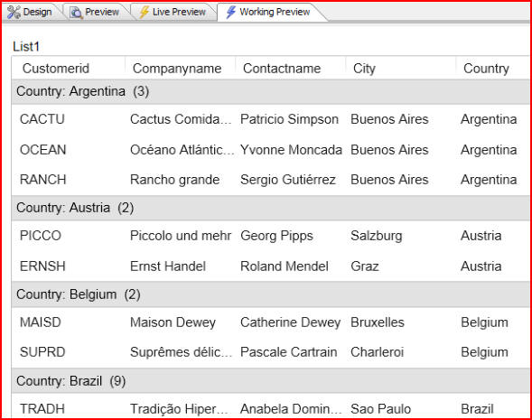The image size is (532, 420).
Task: Select the Ernst Handel row
Action: [x=270, y=266]
